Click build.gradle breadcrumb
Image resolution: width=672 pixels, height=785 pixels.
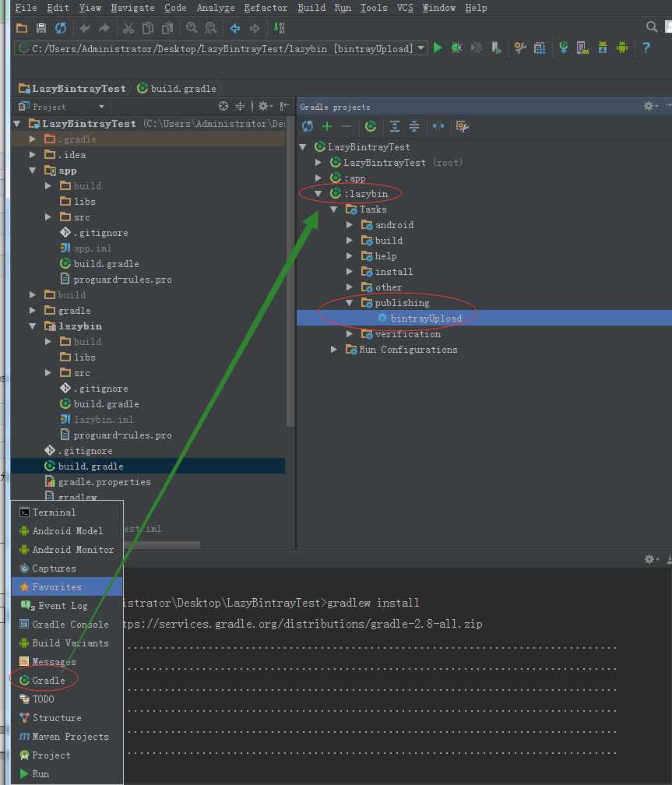[x=177, y=88]
